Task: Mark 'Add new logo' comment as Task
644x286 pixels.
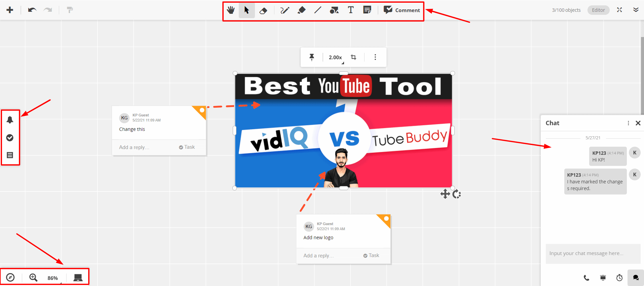Action: pyautogui.click(x=371, y=255)
